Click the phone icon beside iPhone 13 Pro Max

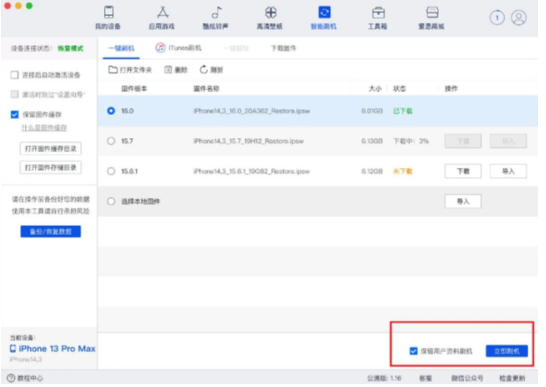pos(13,350)
